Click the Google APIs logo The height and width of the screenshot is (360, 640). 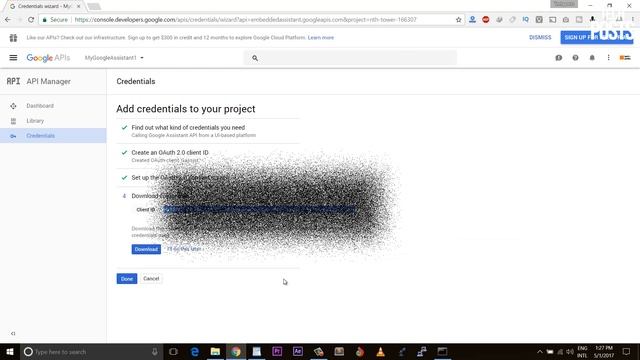[48, 58]
